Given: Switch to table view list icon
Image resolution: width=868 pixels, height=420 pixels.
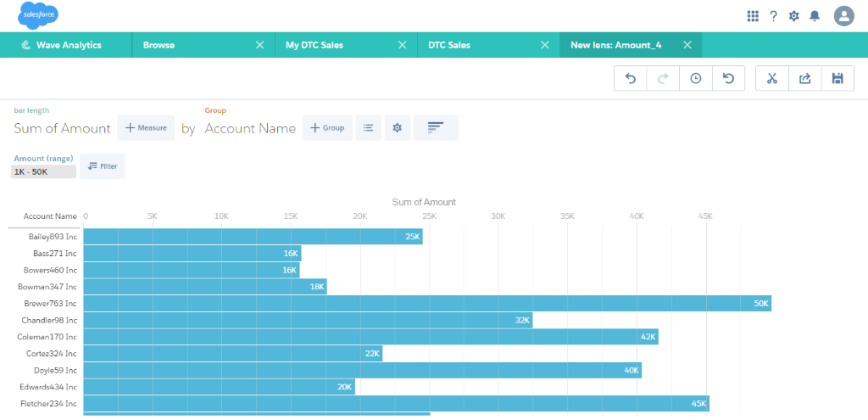Looking at the screenshot, I should click(x=368, y=128).
